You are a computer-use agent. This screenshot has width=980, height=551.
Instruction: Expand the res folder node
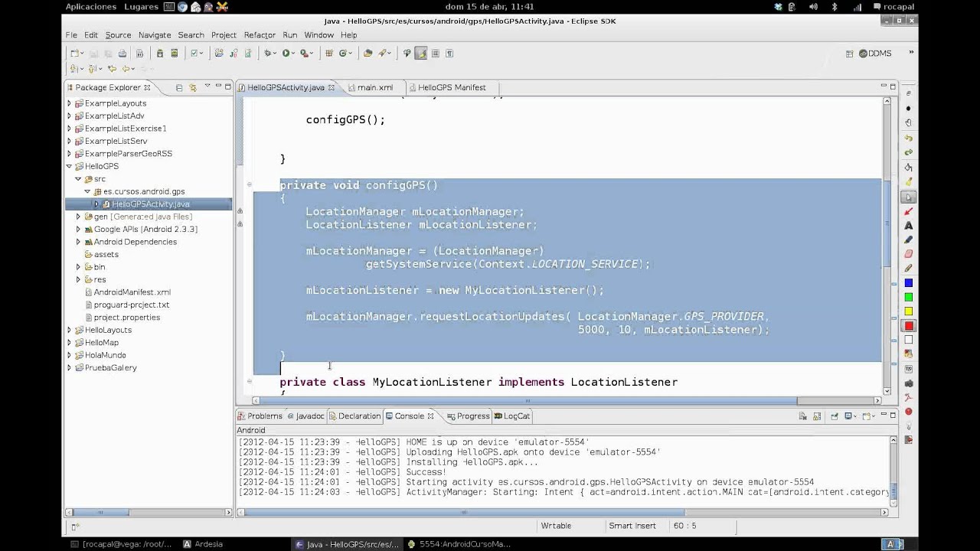[78, 279]
